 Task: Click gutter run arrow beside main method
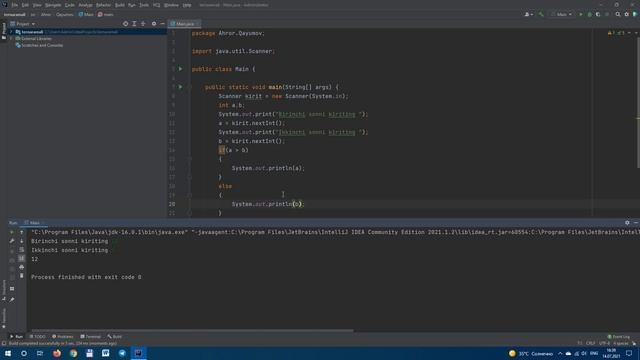click(180, 87)
